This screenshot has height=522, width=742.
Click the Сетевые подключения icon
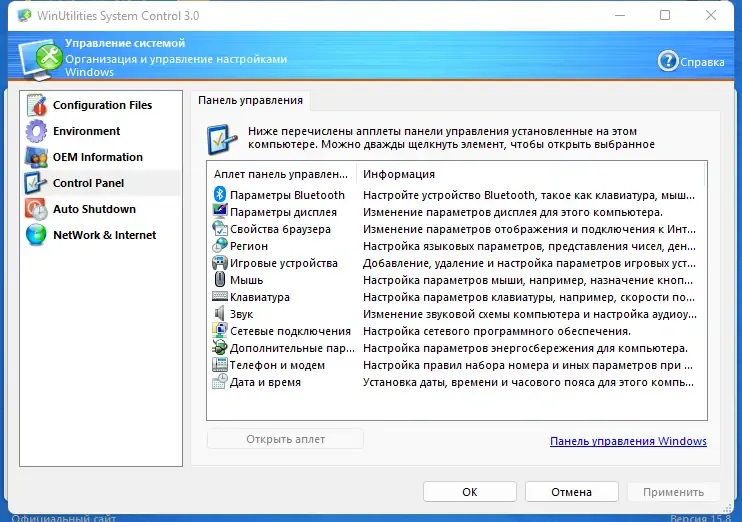point(220,331)
